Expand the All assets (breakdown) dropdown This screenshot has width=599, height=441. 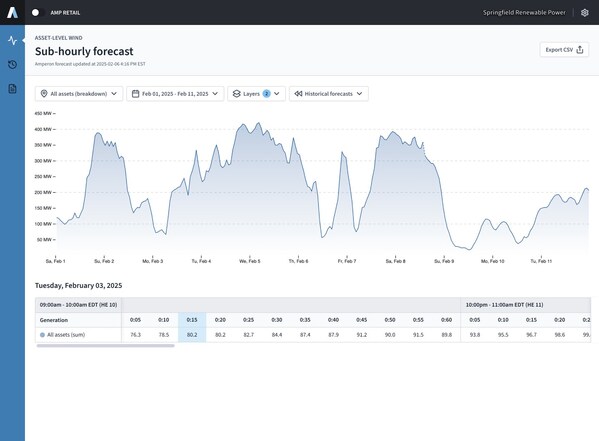79,94
